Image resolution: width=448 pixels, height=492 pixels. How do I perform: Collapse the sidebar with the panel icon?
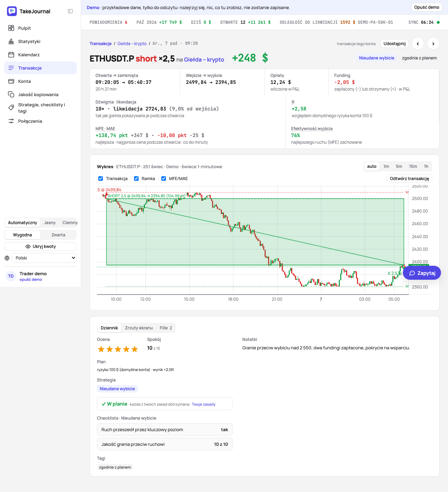pyautogui.click(x=70, y=11)
